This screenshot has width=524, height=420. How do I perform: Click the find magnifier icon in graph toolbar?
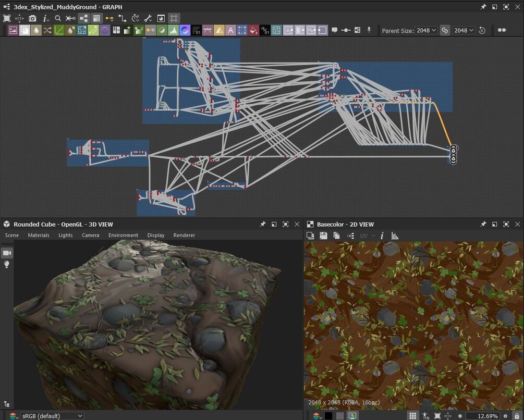pos(58,18)
